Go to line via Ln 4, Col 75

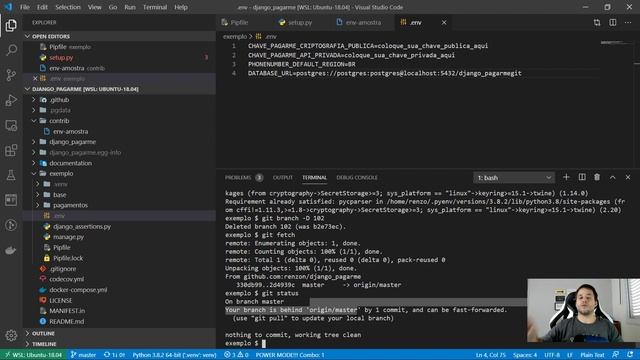[x=491, y=355]
